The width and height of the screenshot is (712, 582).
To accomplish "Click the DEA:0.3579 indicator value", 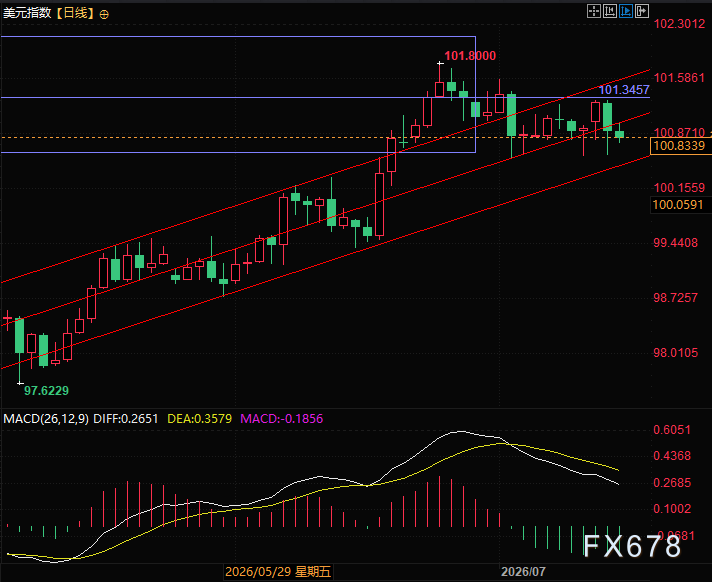I will tap(199, 419).
